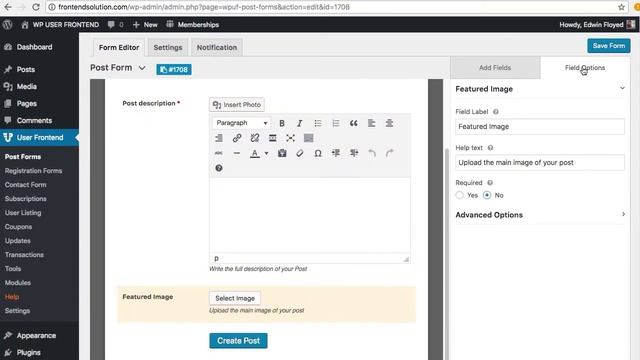Toggle italic formatting in description editor
Viewport: 640px width, 360px height.
pyautogui.click(x=300, y=123)
